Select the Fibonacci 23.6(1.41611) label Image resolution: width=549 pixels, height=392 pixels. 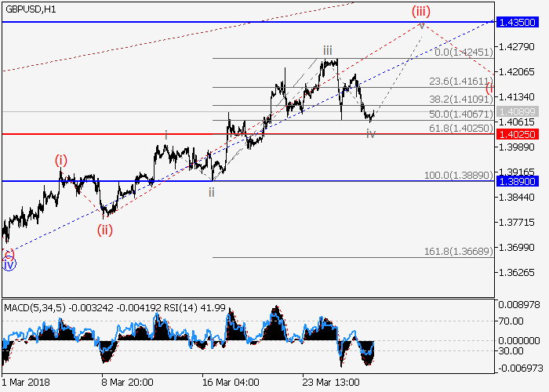pos(461,82)
